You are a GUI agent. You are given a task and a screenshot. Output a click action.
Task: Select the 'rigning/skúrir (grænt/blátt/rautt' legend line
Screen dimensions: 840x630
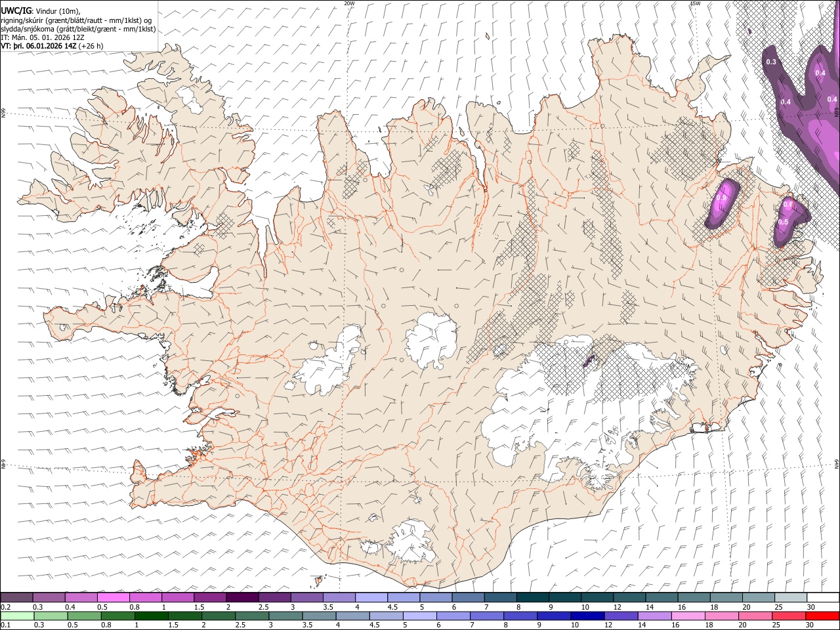(77, 20)
